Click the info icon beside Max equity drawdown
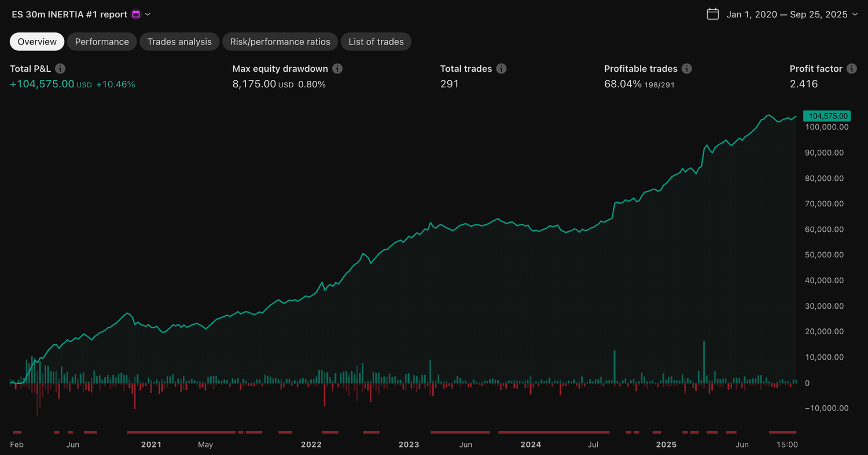868x455 pixels. tap(337, 69)
